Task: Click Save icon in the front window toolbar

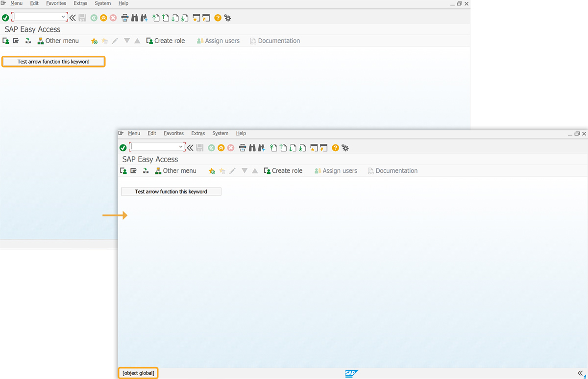Action: [x=199, y=147]
